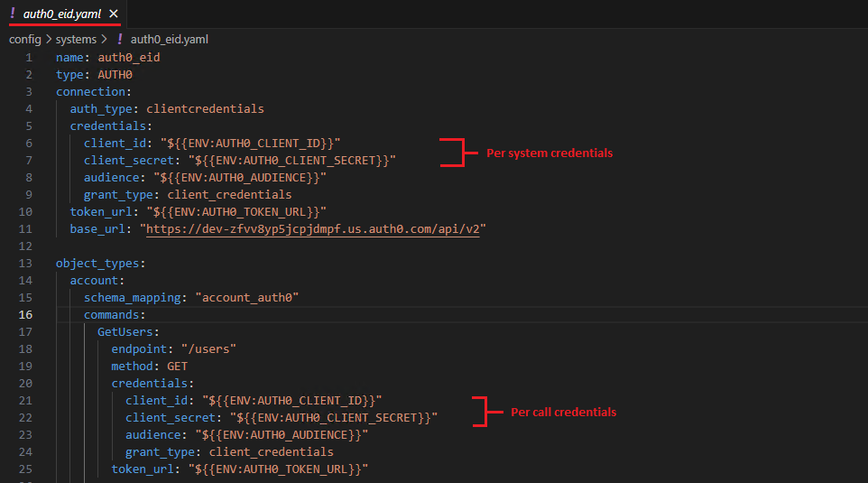The image size is (868, 483).
Task: Click the 'GET' method value
Action: coord(177,367)
